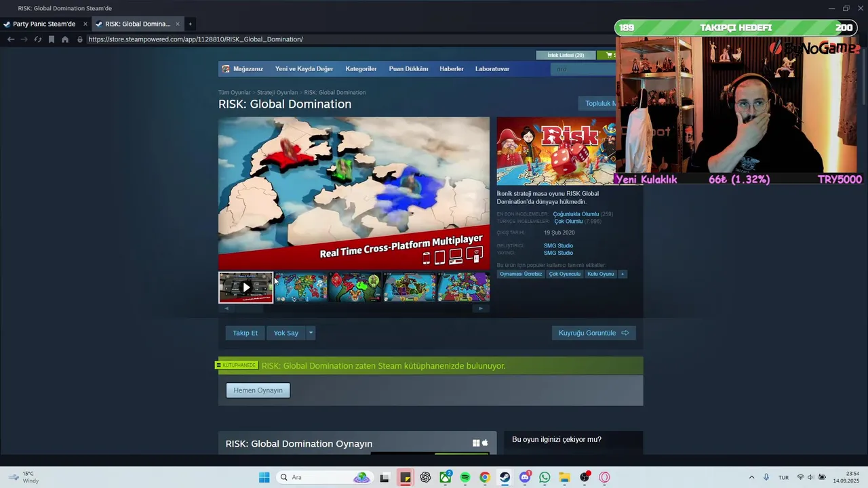Open a new tab with the plus button
The width and height of the screenshot is (868, 488).
pyautogui.click(x=190, y=24)
